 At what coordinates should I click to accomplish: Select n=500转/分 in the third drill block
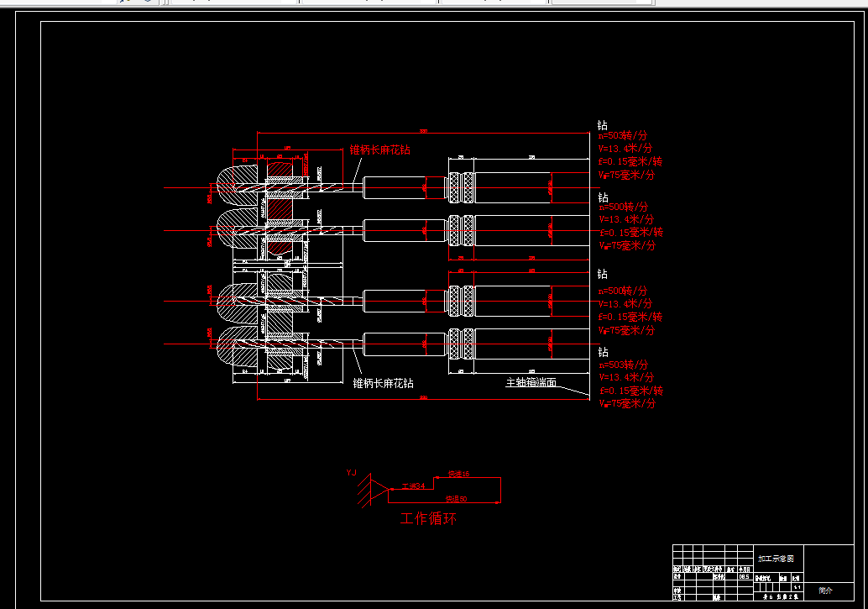pos(623,291)
